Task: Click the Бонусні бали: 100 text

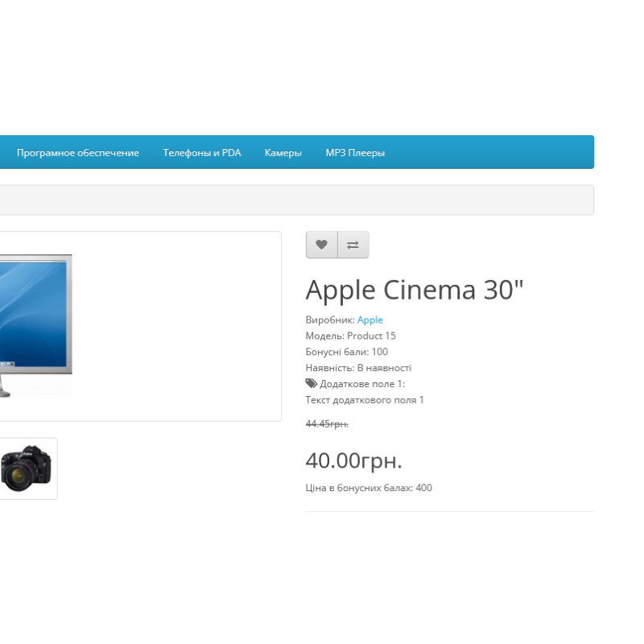Action: point(346,352)
